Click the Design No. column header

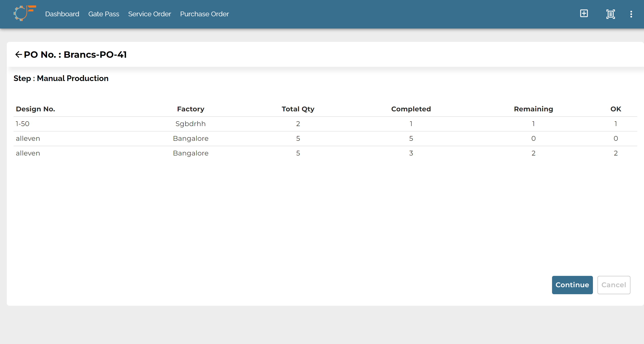tap(35, 109)
